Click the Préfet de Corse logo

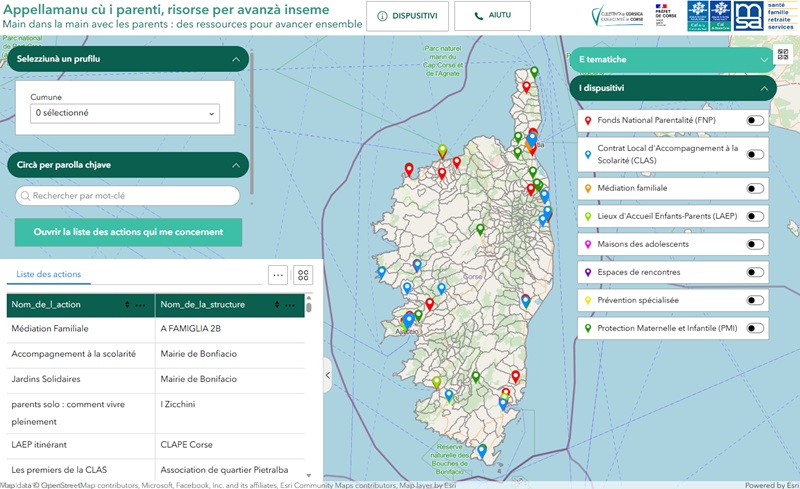point(666,15)
